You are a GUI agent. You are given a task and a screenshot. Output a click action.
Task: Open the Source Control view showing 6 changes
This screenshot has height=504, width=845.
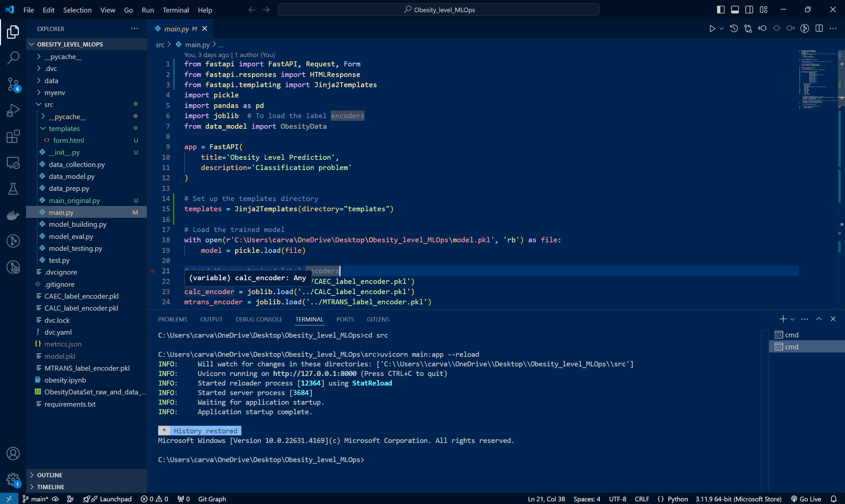coord(13,84)
